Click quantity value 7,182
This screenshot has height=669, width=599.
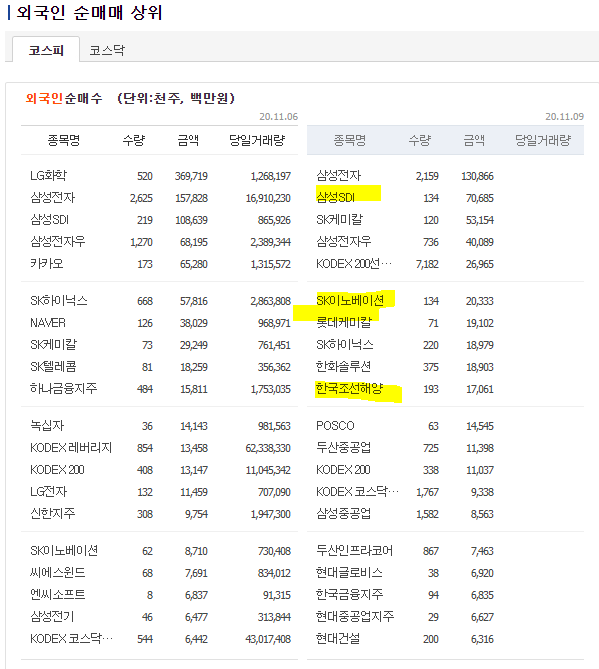coord(427,264)
